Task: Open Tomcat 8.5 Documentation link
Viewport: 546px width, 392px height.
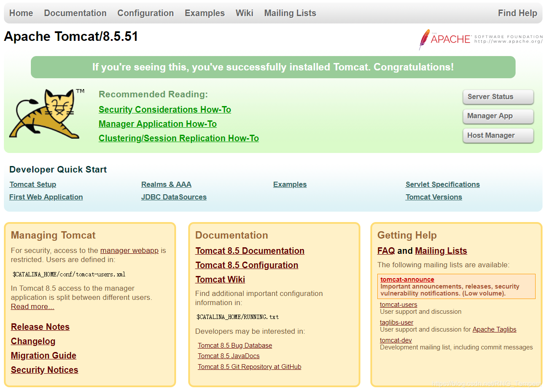Action: 250,251
